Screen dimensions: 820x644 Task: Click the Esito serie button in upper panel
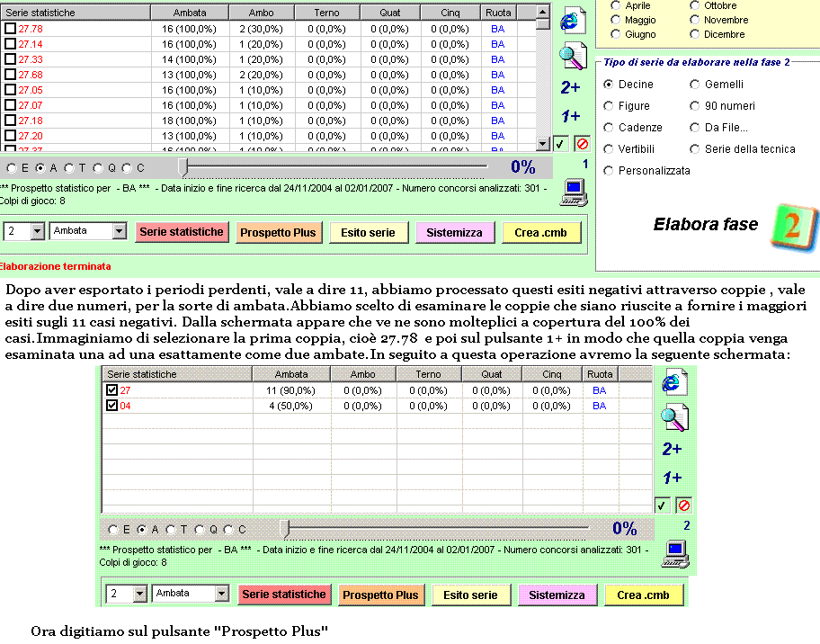tap(368, 233)
